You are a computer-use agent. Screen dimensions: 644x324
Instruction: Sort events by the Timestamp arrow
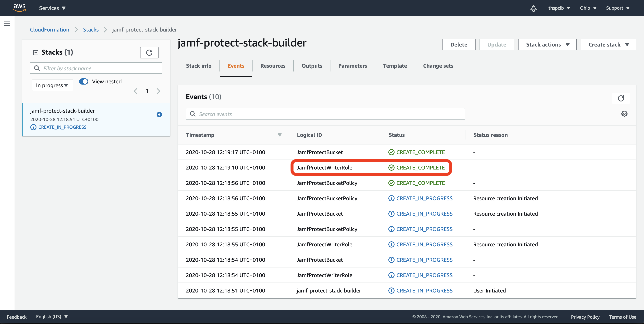[x=280, y=135]
